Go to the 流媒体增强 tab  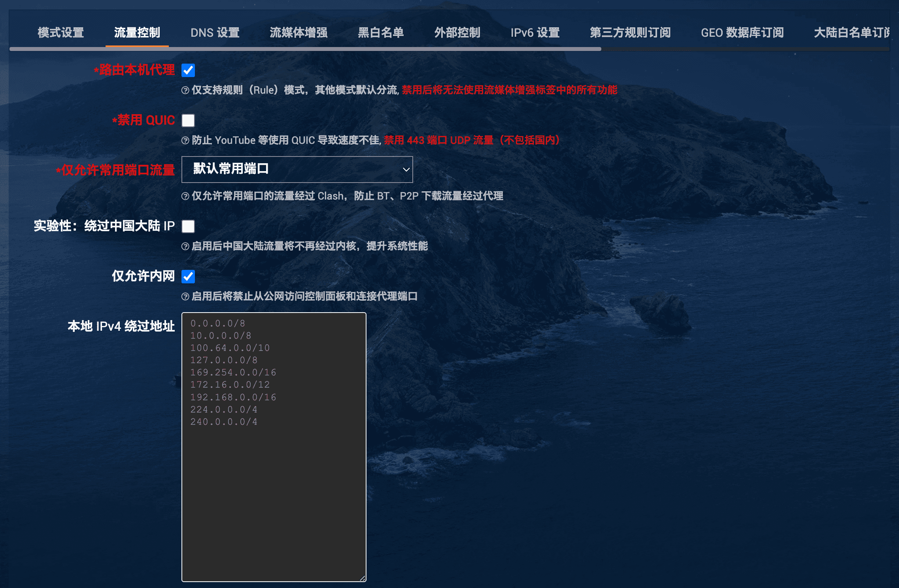click(298, 33)
